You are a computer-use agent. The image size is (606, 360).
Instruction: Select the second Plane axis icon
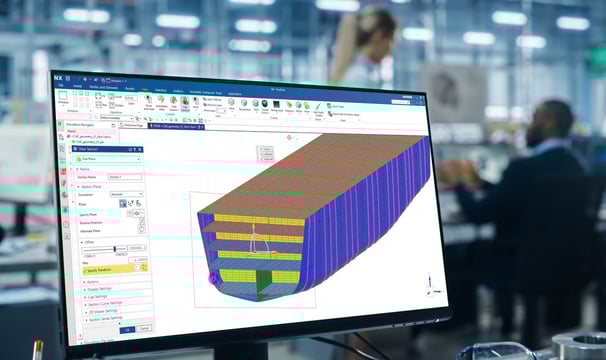131,203
